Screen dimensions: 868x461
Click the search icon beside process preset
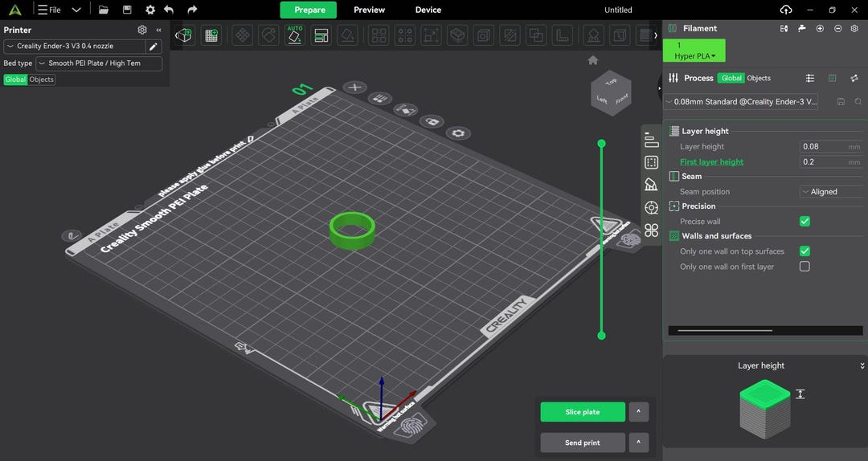pyautogui.click(x=858, y=102)
